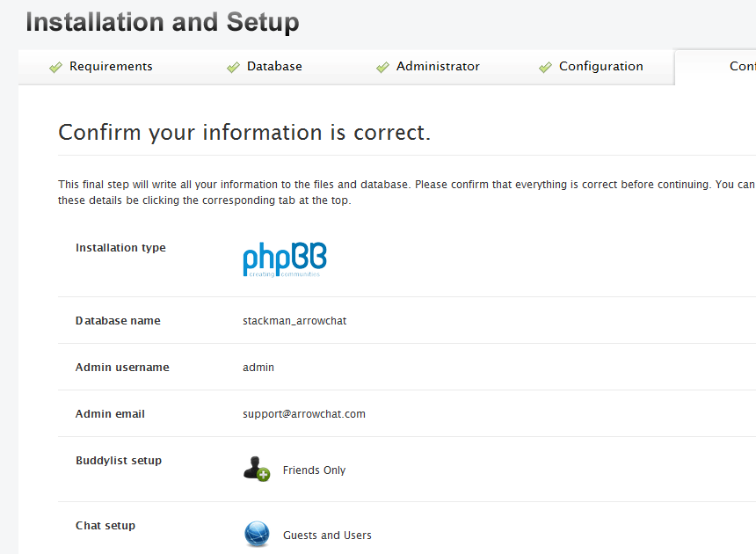Click the admin username value

tap(258, 368)
